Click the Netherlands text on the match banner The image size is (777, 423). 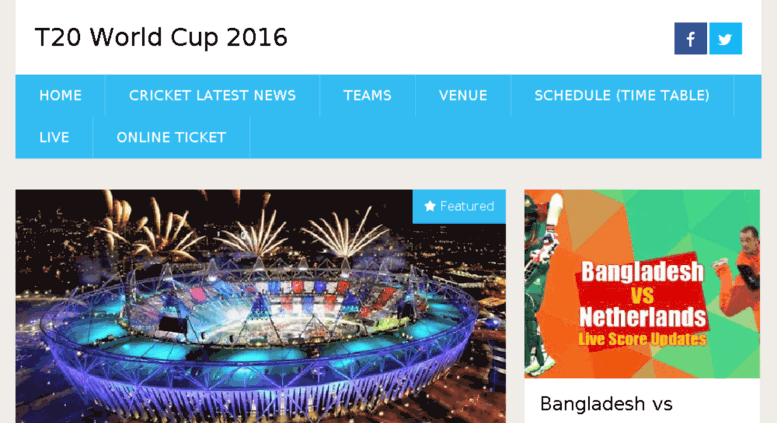643,317
